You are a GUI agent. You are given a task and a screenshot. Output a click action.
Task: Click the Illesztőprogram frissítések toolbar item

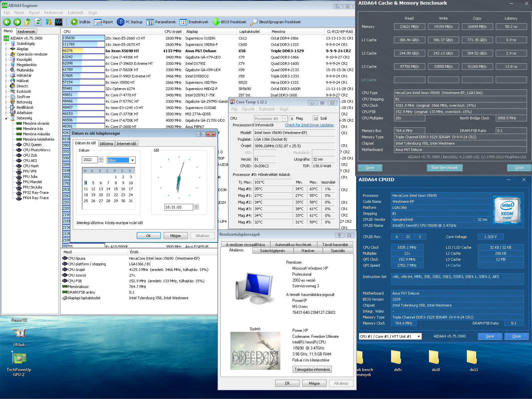click(276, 22)
